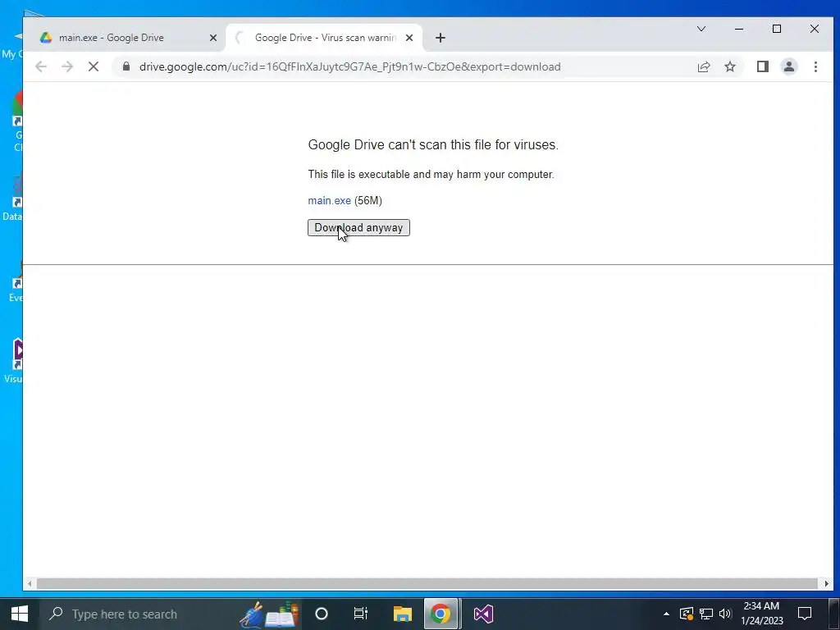Click the scroll right arrow

point(827,583)
